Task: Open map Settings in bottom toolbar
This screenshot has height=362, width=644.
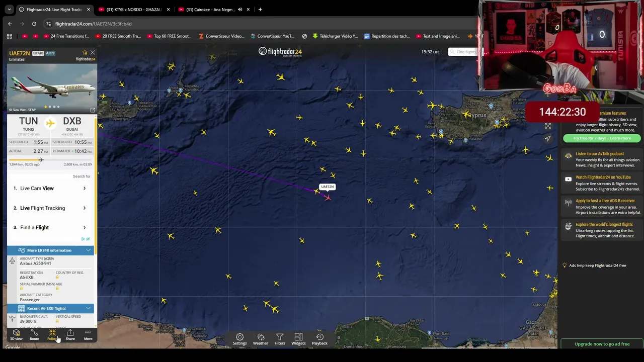Action: click(x=239, y=339)
